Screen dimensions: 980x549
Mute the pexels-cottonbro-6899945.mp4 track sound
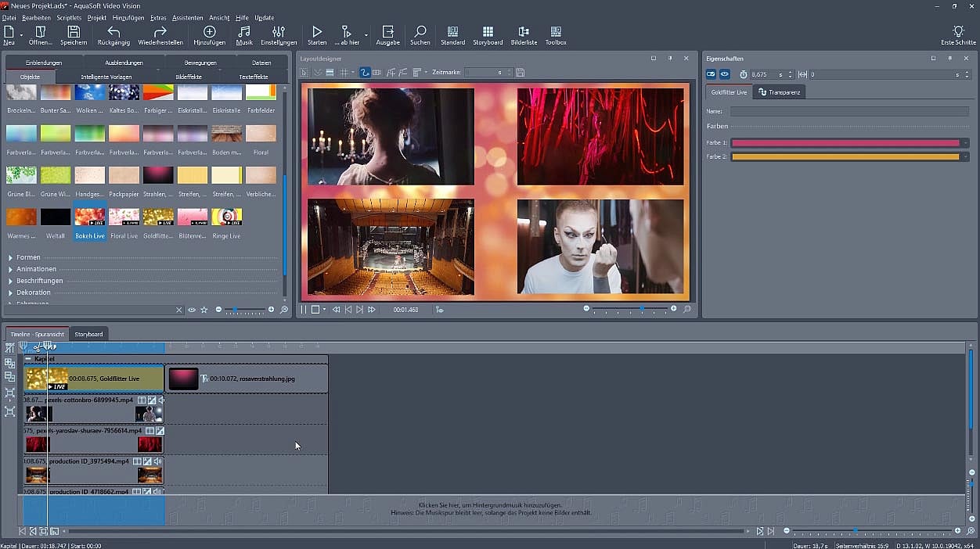tap(160, 400)
